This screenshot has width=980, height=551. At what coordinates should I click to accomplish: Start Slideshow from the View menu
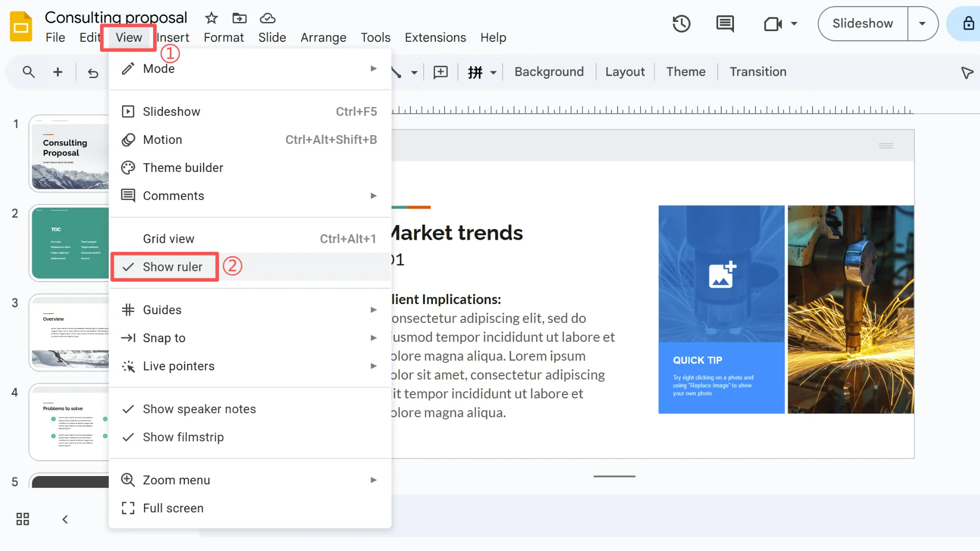point(250,111)
